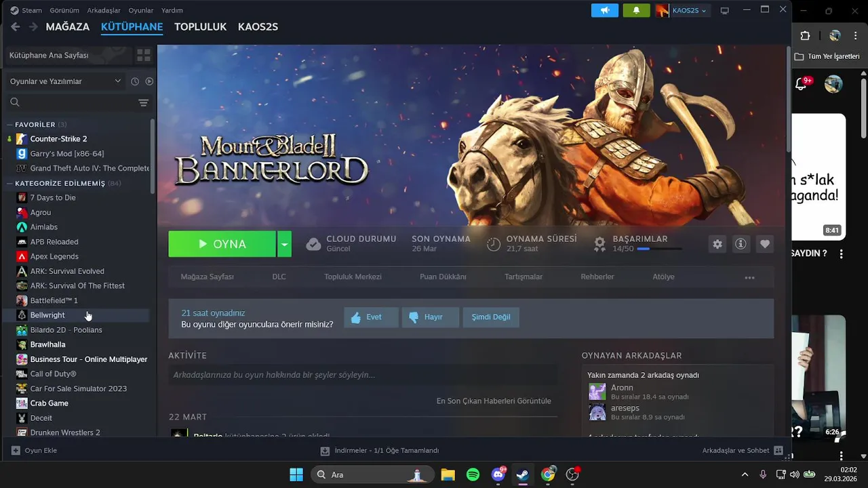This screenshot has width=868, height=488.
Task: Add Bannerlord to favorites heart icon
Action: (x=765, y=244)
